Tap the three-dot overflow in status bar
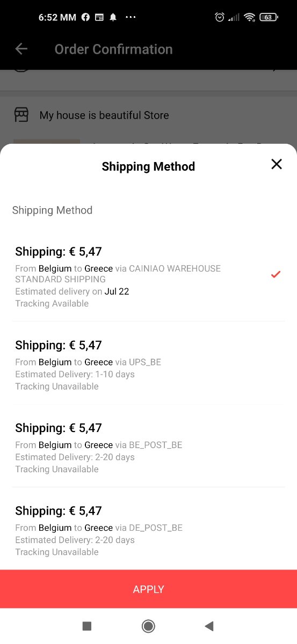 [131, 17]
